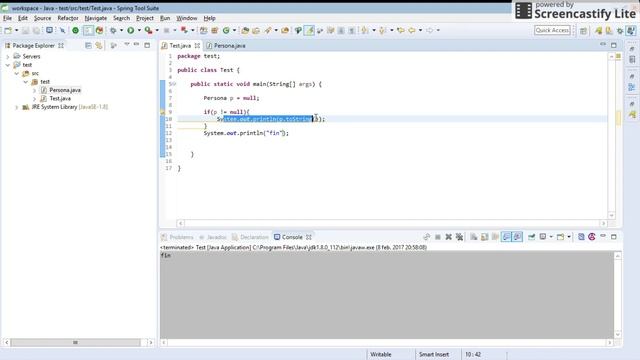Open the Run menu
Viewport: 640px width, 360px height.
pos(165,18)
